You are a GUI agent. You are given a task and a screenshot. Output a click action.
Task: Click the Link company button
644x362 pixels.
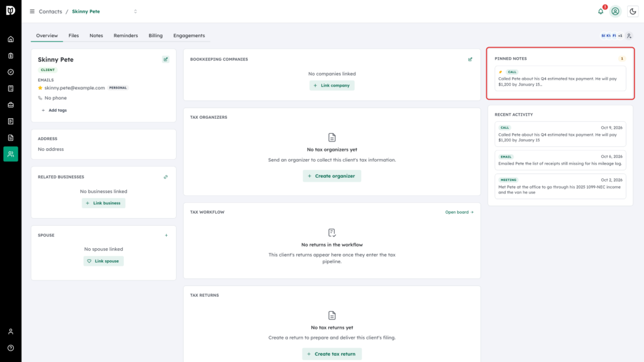coord(332,85)
